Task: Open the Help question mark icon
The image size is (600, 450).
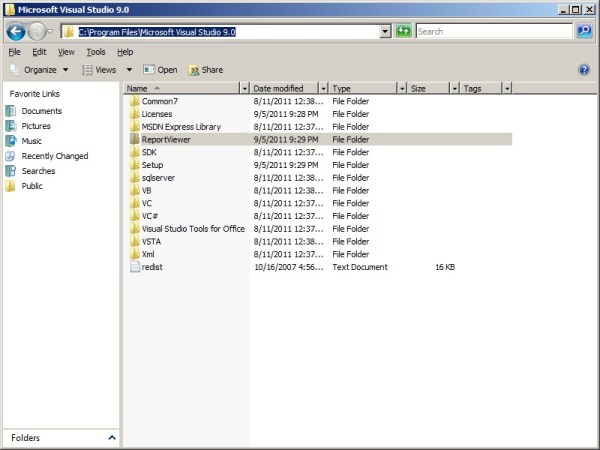Action: tap(584, 70)
